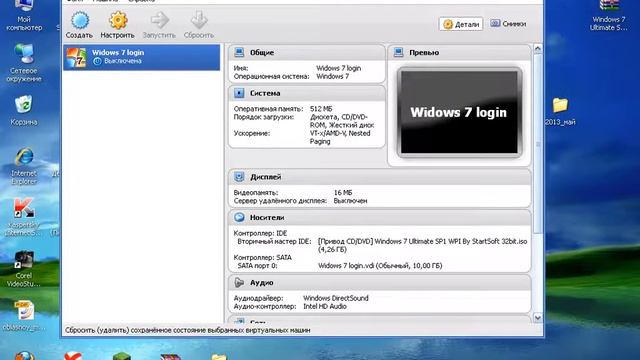Click the Выключена state under machine name
This screenshot has height=360, width=640.
pos(122,61)
